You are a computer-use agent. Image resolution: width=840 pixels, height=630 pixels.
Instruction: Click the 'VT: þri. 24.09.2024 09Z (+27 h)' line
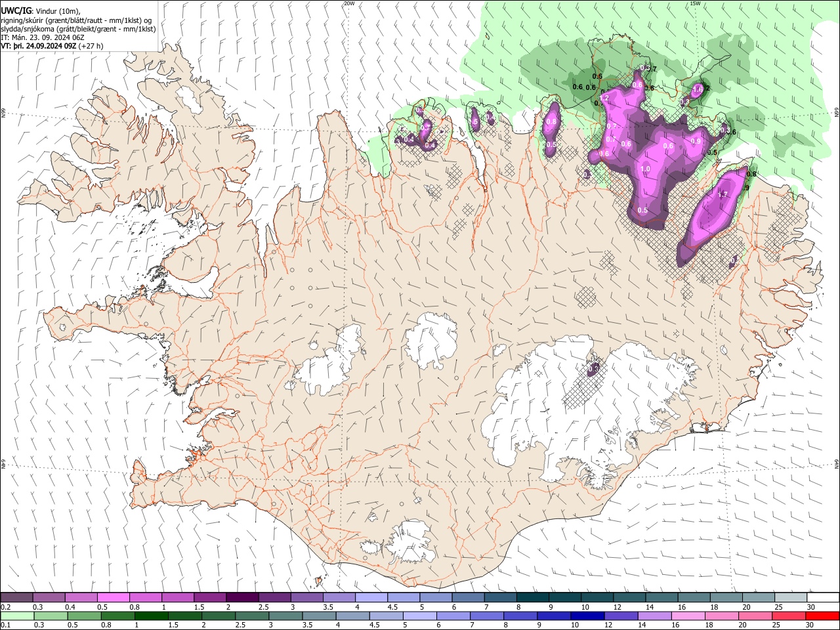(52, 46)
